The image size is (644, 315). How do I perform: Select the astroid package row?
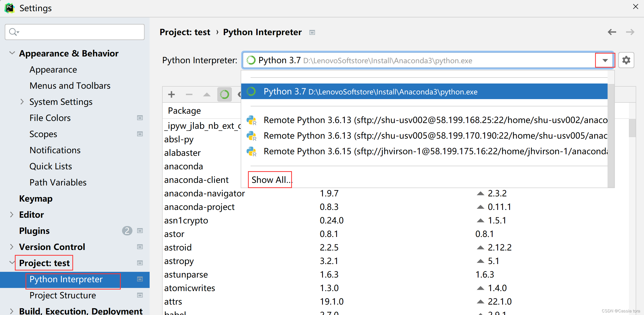[x=396, y=247]
